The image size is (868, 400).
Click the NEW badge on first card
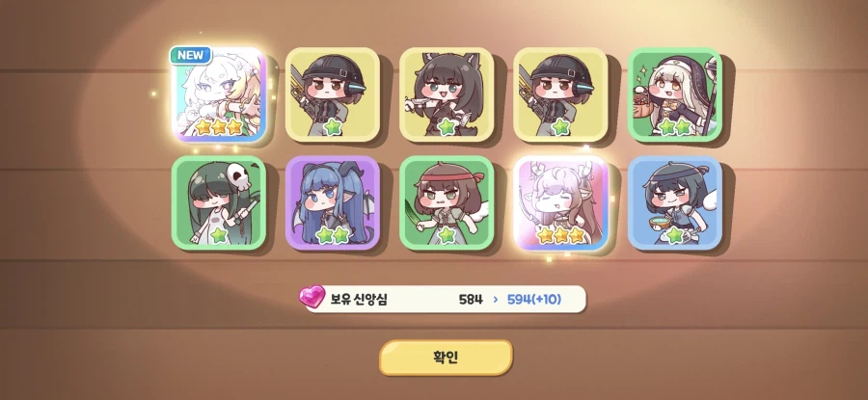pyautogui.click(x=190, y=55)
